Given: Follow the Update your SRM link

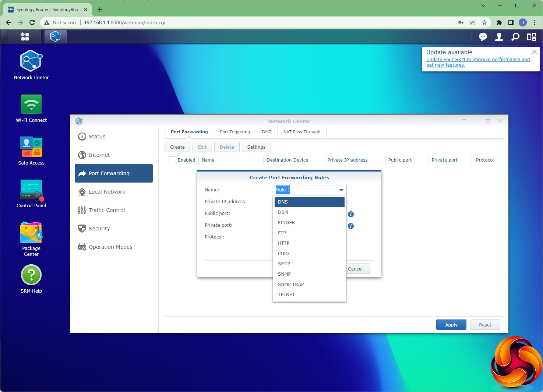Looking at the screenshot, I should coord(478,62).
